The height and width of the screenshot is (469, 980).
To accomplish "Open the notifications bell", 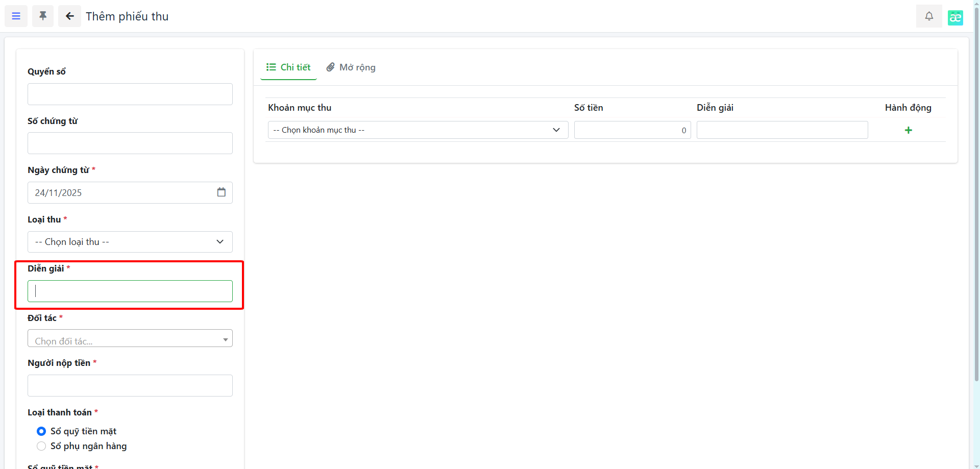I will (929, 16).
